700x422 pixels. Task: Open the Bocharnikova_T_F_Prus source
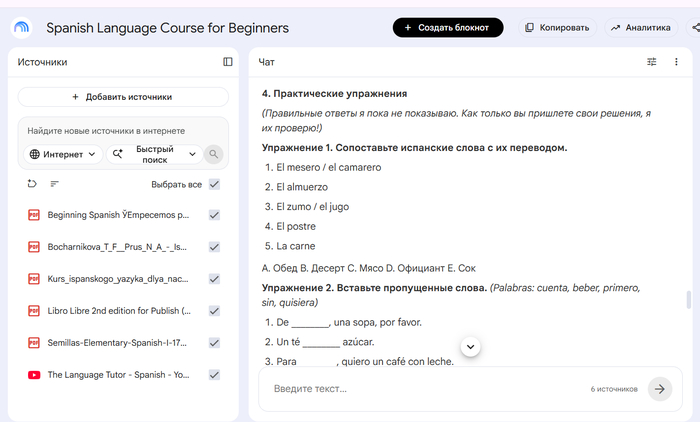point(117,247)
